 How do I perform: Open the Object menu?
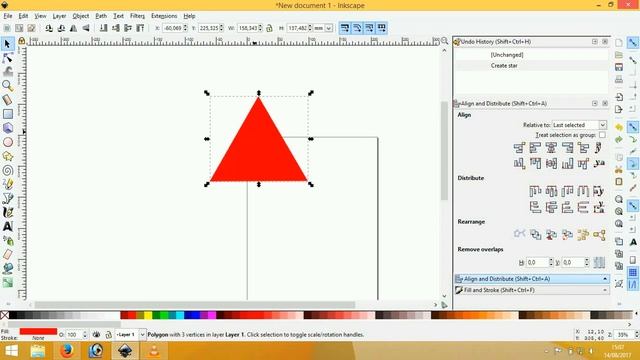click(x=80, y=16)
